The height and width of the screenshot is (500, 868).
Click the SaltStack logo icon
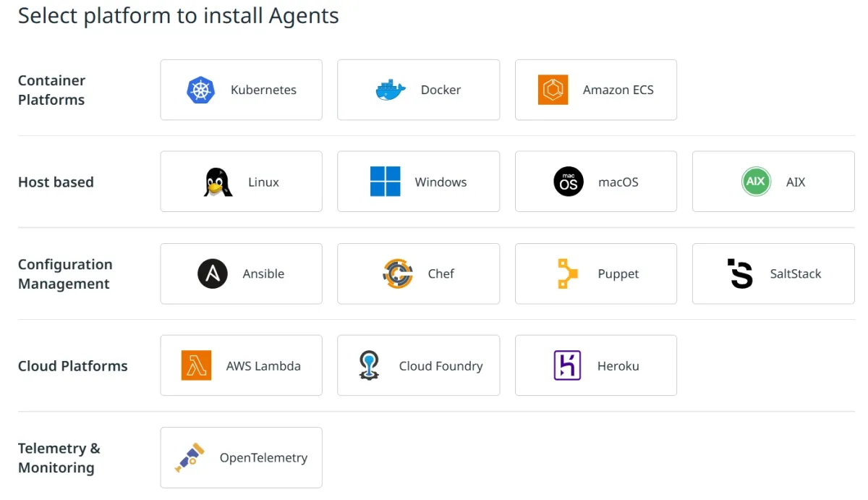[740, 274]
